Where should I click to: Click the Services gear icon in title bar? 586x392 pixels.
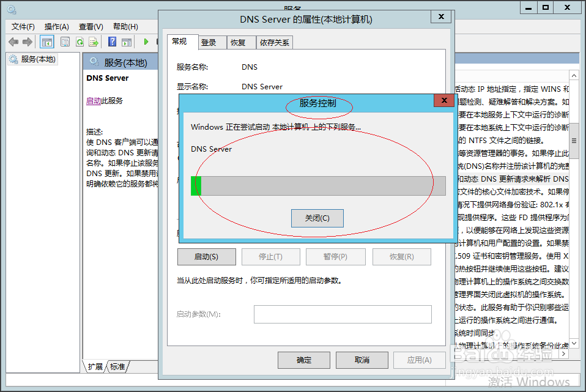pos(12,9)
